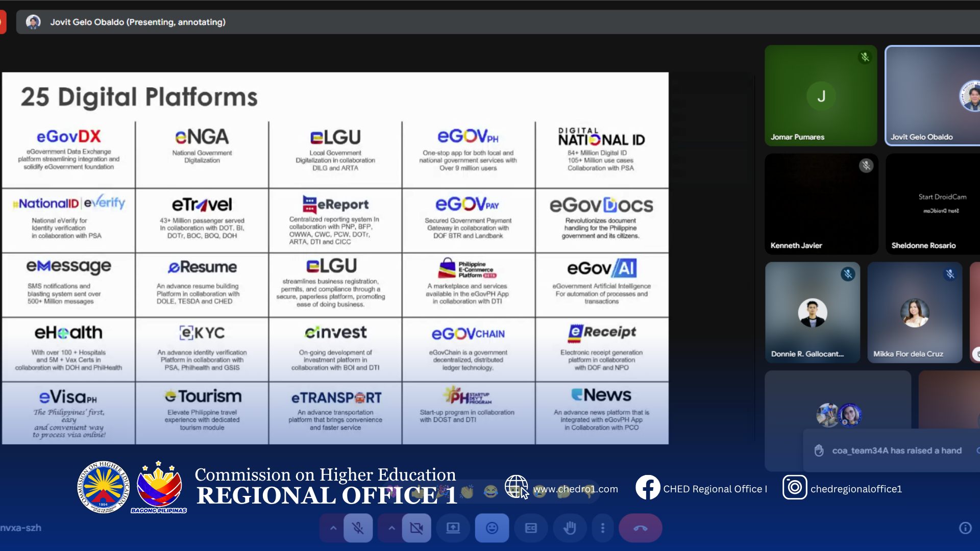This screenshot has width=980, height=551.
Task: Click the www.chedro1.com link
Action: [575, 489]
